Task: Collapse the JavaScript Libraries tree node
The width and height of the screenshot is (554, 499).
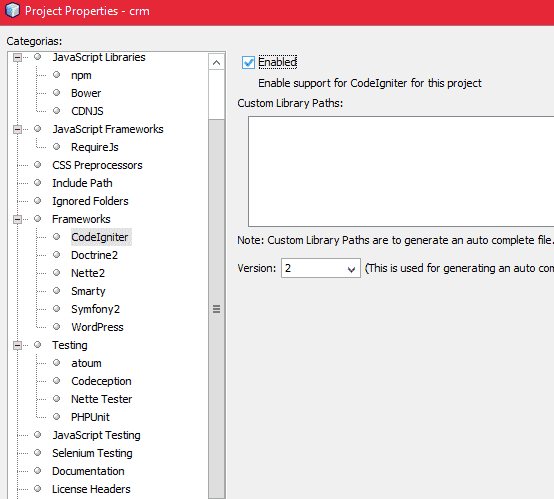Action: (17, 57)
